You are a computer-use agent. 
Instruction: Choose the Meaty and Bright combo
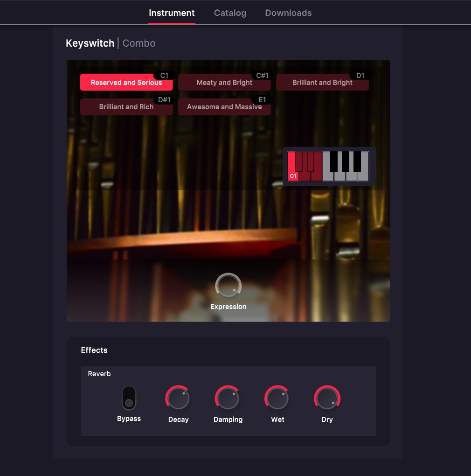[x=224, y=83]
